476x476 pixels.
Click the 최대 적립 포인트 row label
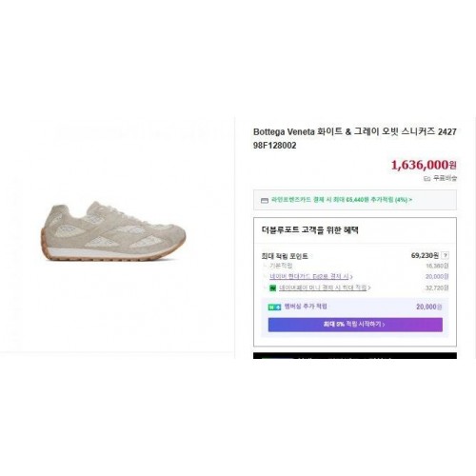point(285,256)
